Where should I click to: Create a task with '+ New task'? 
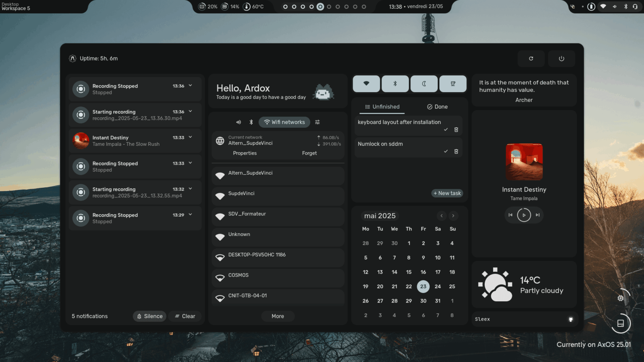[x=447, y=193]
